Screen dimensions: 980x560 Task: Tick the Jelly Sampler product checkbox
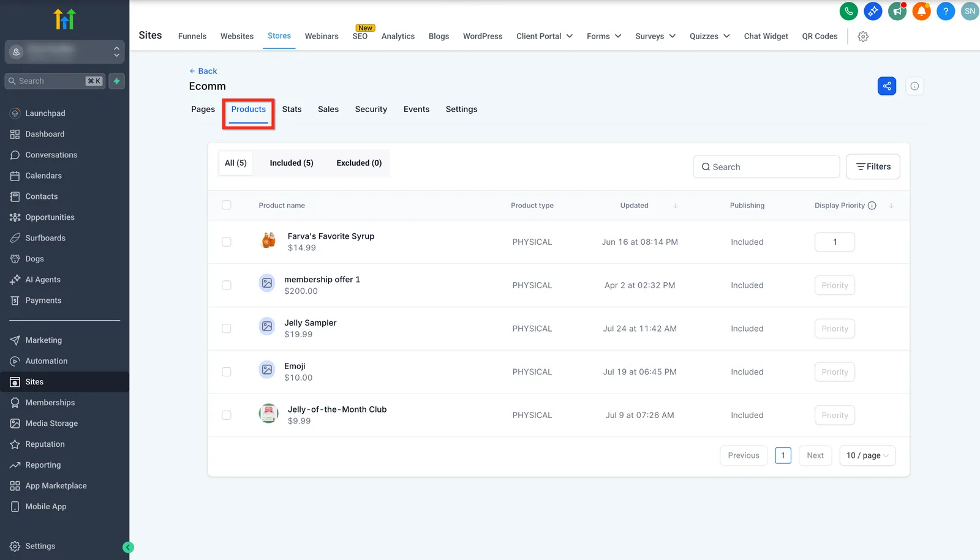coord(227,329)
